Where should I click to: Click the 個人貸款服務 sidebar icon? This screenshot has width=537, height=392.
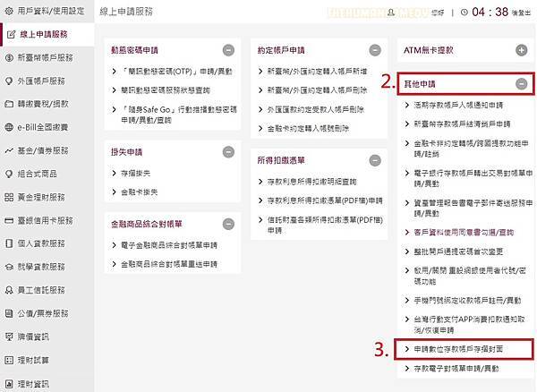click(x=9, y=243)
